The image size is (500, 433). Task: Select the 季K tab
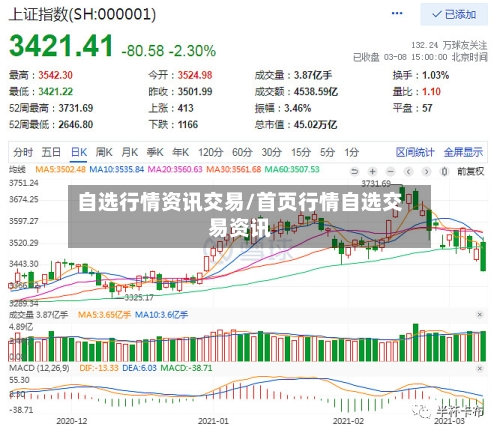point(155,152)
